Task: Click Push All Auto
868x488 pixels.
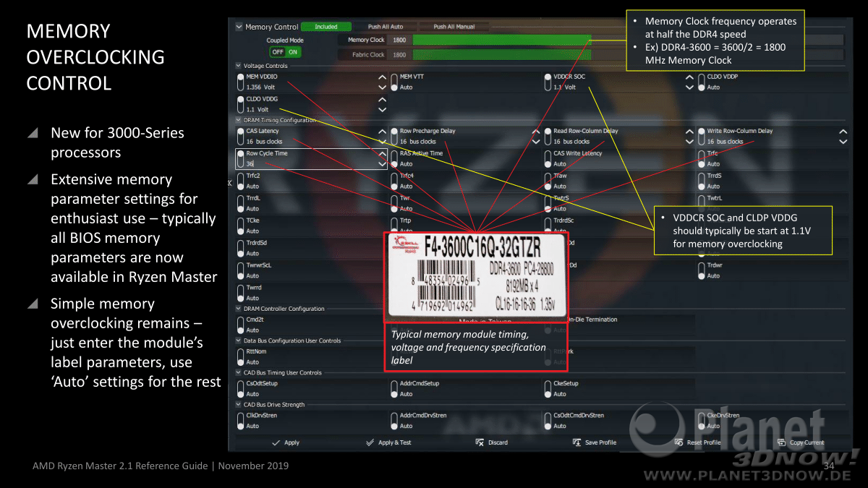Action: point(386,27)
